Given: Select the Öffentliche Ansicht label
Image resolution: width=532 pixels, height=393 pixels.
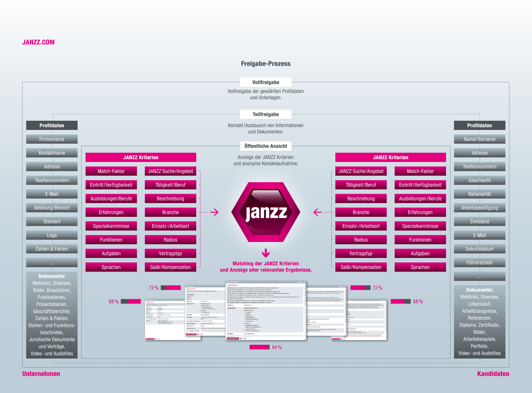Looking at the screenshot, I should [265, 146].
